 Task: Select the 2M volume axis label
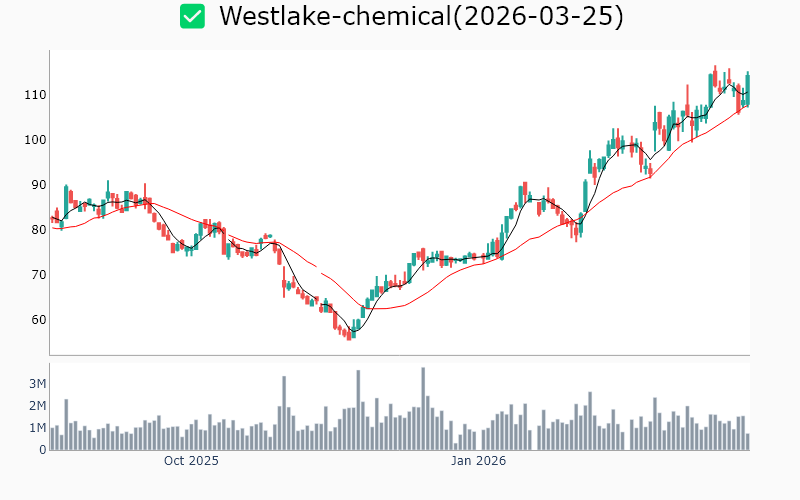point(37,406)
